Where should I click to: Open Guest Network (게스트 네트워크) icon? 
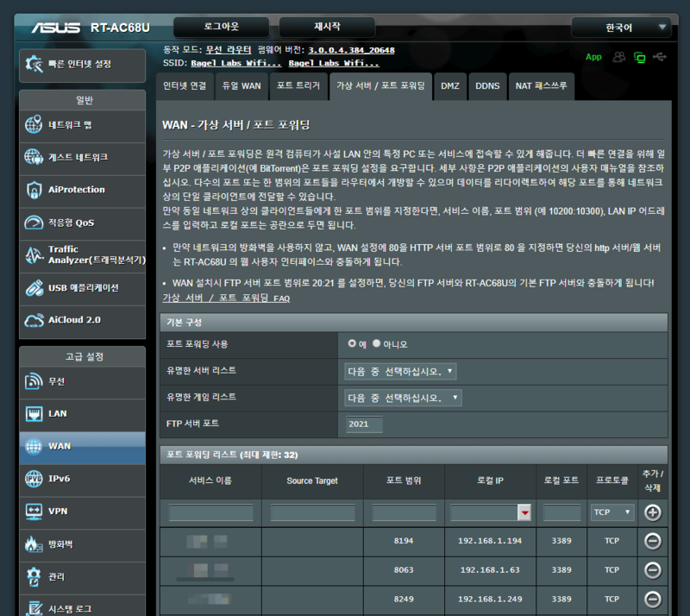(34, 157)
